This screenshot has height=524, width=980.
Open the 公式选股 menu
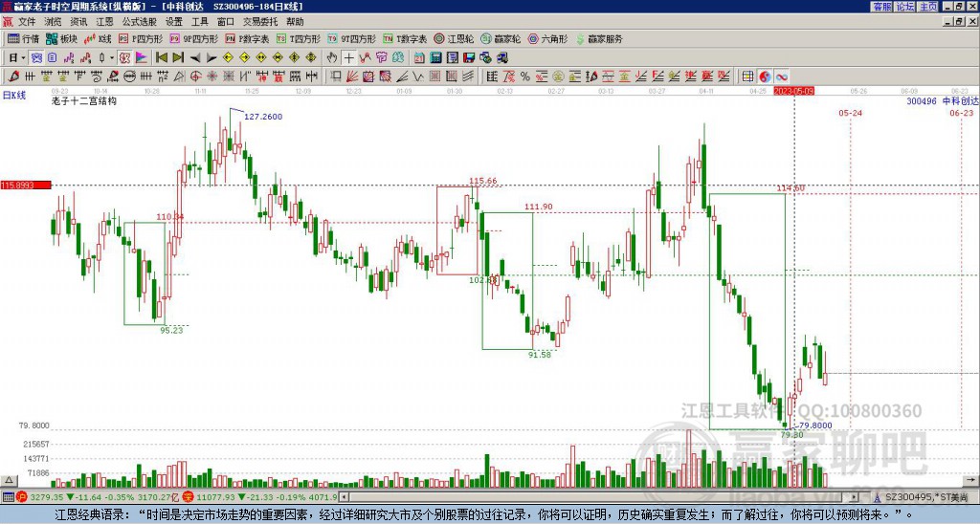tap(139, 22)
